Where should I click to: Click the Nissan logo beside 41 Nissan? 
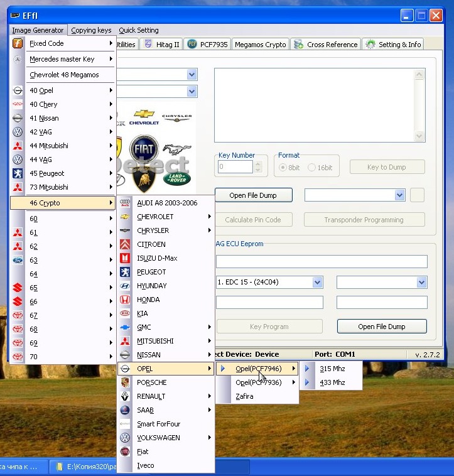click(18, 118)
